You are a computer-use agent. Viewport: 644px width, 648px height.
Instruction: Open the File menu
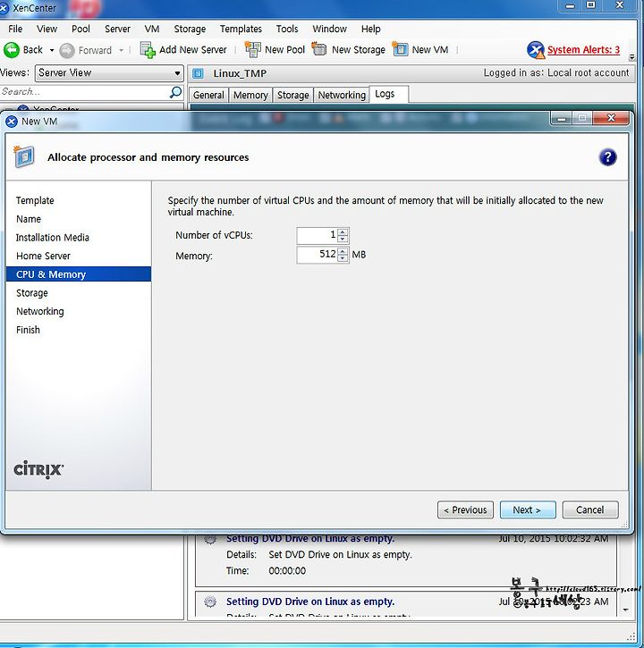pos(15,29)
